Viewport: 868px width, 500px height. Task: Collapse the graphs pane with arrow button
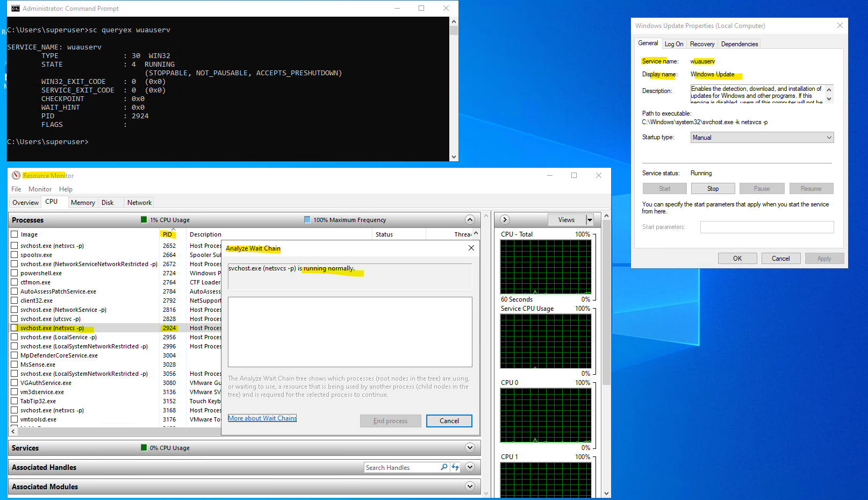[505, 219]
